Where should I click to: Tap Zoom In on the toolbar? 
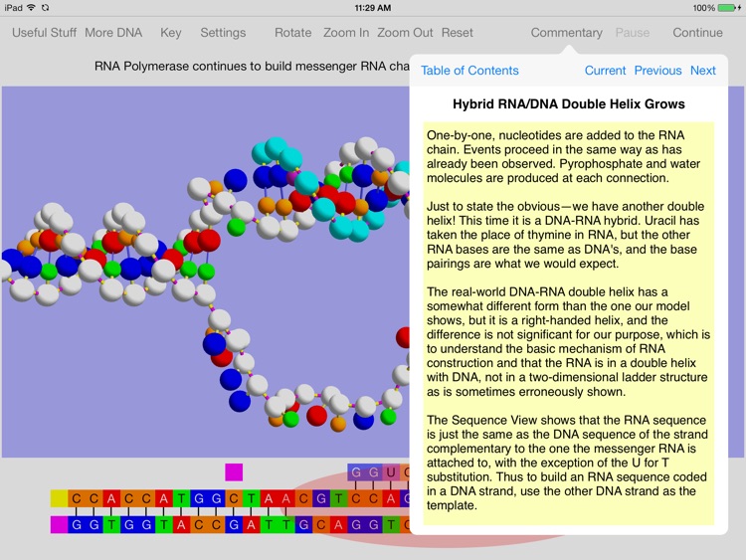coord(346,33)
